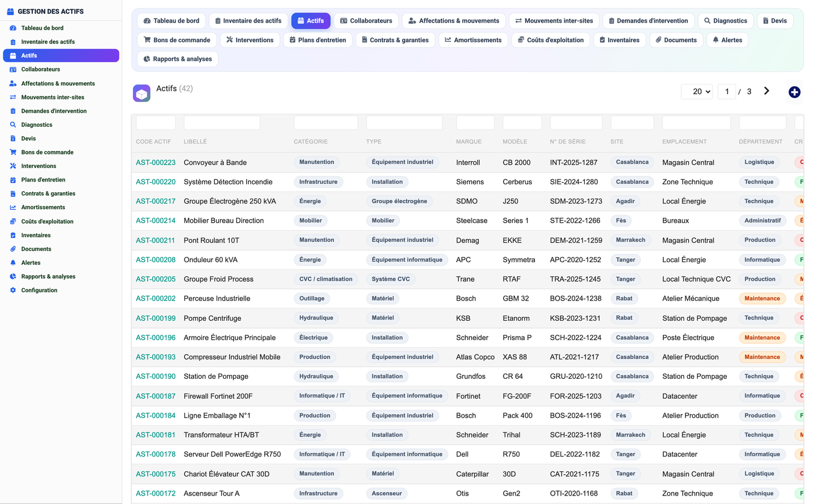Viewport: 815px width, 504px height.
Task: Click the Actifs cube logo beside the title
Action: [x=142, y=93]
